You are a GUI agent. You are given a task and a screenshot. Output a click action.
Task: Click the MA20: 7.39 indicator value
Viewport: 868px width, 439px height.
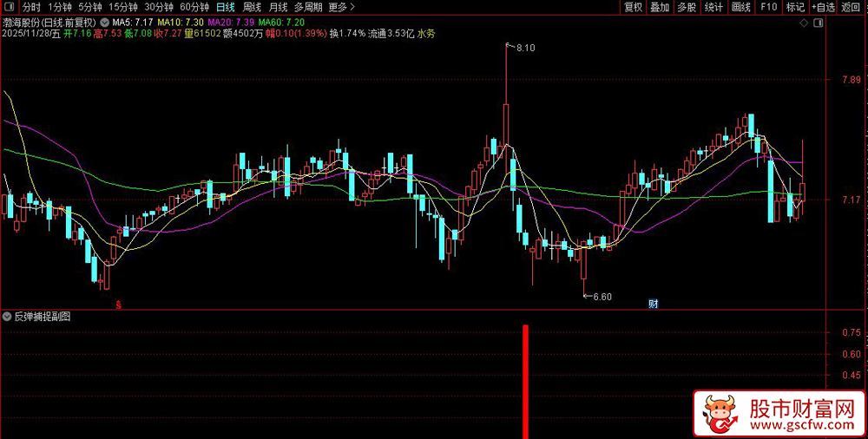pyautogui.click(x=231, y=23)
